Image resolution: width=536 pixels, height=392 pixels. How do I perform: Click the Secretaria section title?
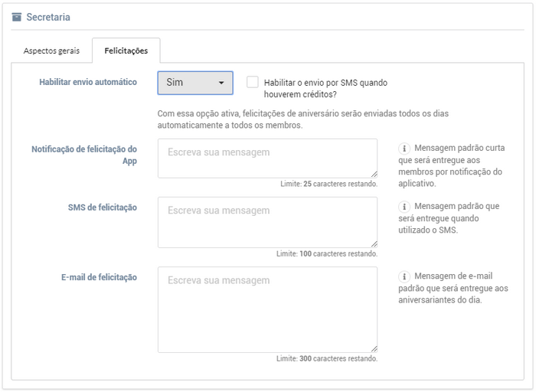pyautogui.click(x=48, y=17)
